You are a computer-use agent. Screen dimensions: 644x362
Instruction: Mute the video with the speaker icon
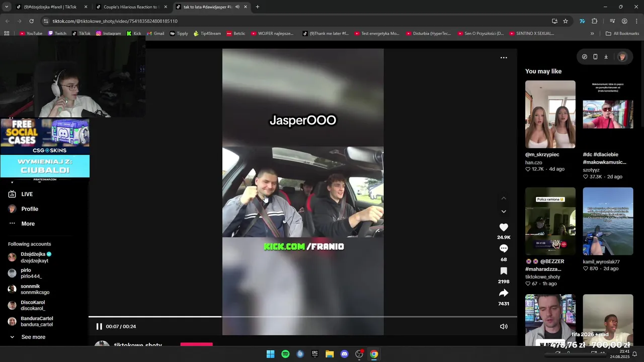click(504, 326)
